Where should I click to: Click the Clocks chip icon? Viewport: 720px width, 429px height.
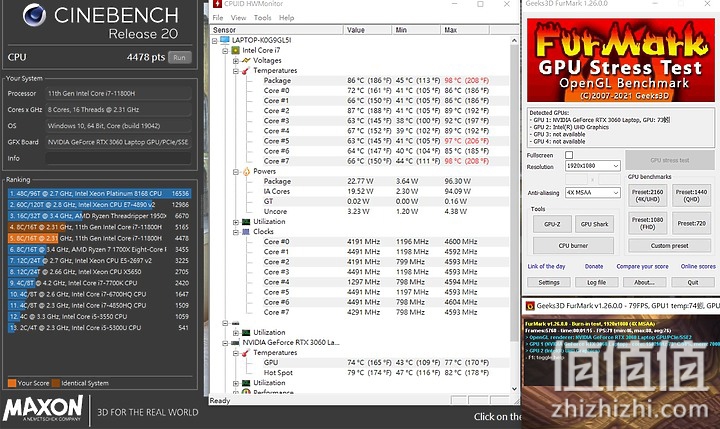tap(246, 231)
